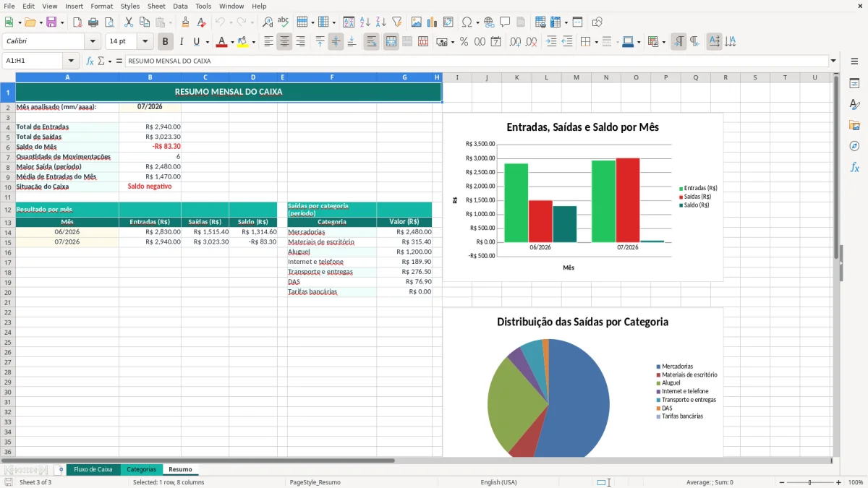Open the Save button dropdown arrow
This screenshot has width=868, height=488.
coord(62,22)
